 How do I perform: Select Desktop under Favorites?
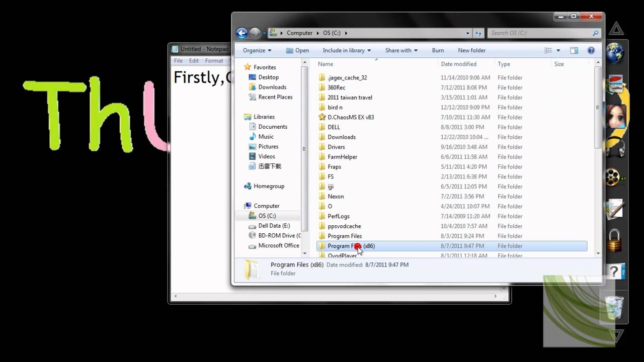(x=268, y=77)
